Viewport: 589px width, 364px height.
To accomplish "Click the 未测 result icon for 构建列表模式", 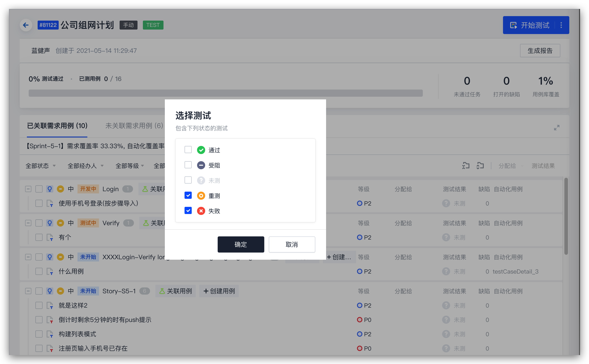I will [446, 334].
